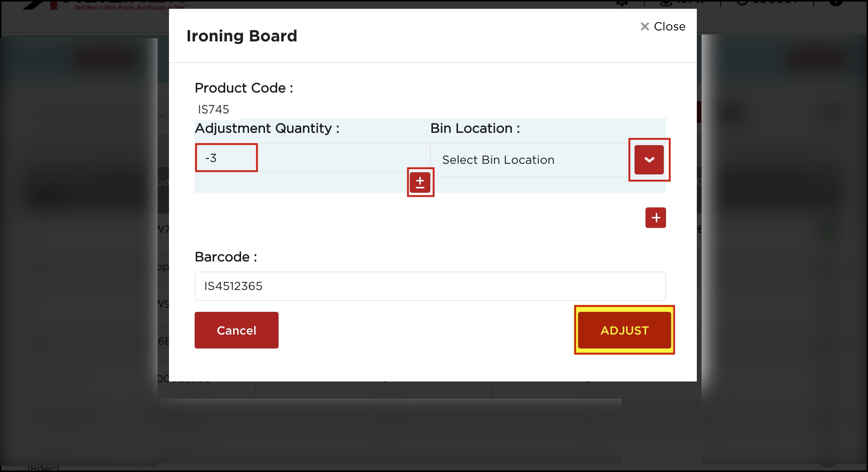Click the Close text link

click(669, 26)
